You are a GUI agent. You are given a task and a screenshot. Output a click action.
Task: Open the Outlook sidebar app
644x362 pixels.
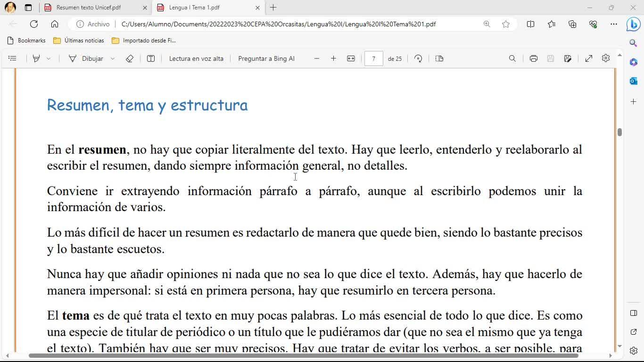pos(634,81)
